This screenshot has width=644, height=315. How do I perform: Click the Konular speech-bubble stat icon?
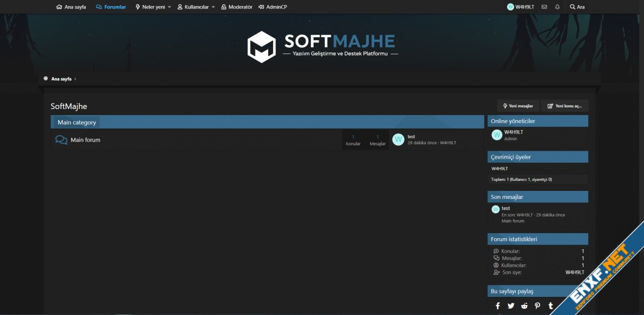point(496,251)
